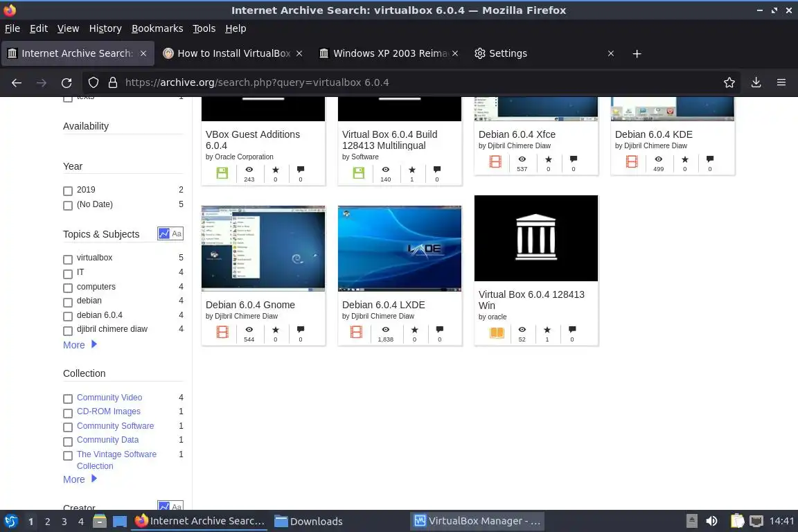Click the film media icon on Debian 6.0.4 Gnome
This screenshot has width=798, height=532.
coord(222,332)
